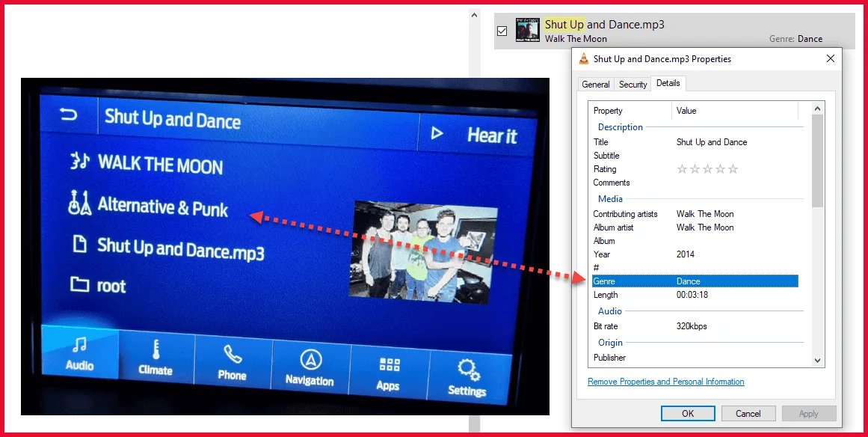Tap the root folder label
Image resolution: width=868 pixels, height=437 pixels.
point(111,286)
